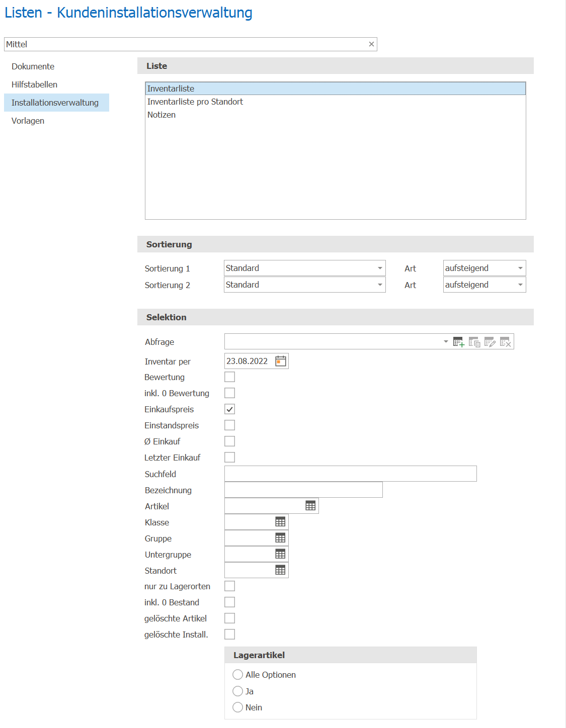566x728 pixels.
Task: Open the Artikel lookup table icon
Action: click(310, 506)
